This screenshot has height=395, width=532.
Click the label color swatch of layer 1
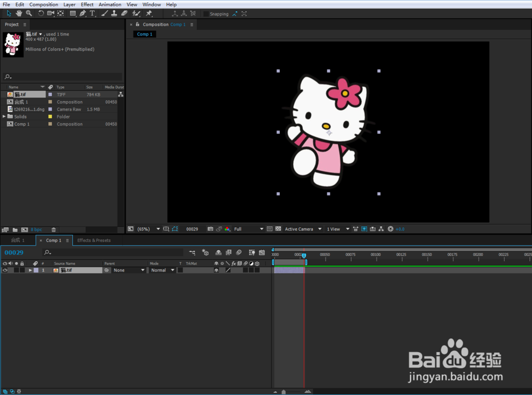click(36, 270)
